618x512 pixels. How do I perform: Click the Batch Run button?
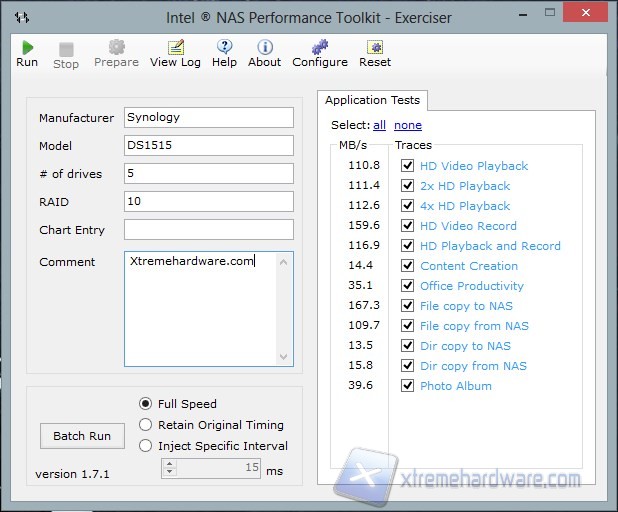point(82,436)
